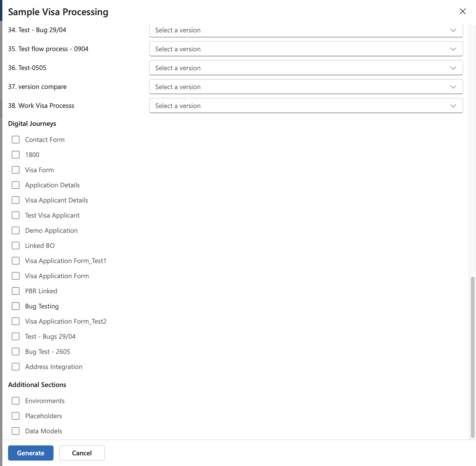
Task: Check the Data Models checkbox
Action: pos(16,431)
